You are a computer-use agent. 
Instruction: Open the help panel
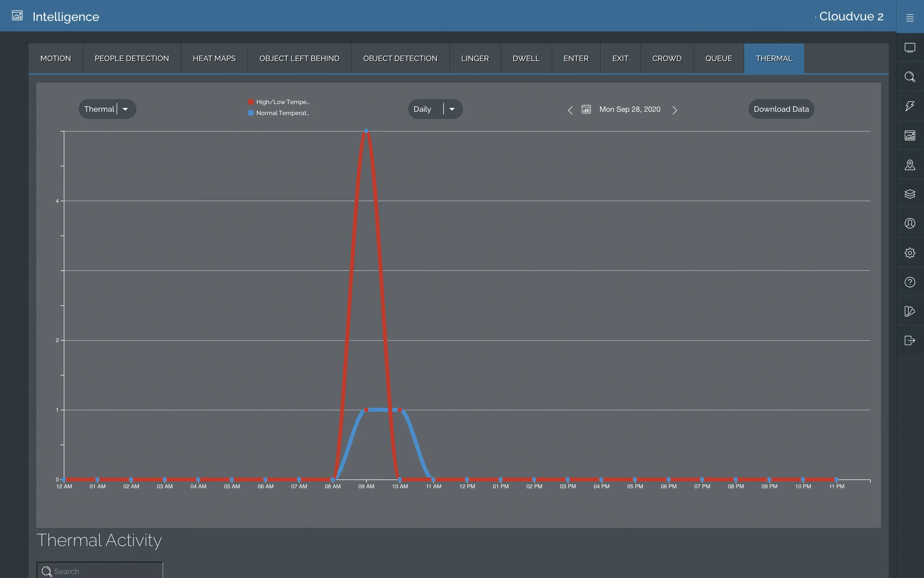[910, 282]
